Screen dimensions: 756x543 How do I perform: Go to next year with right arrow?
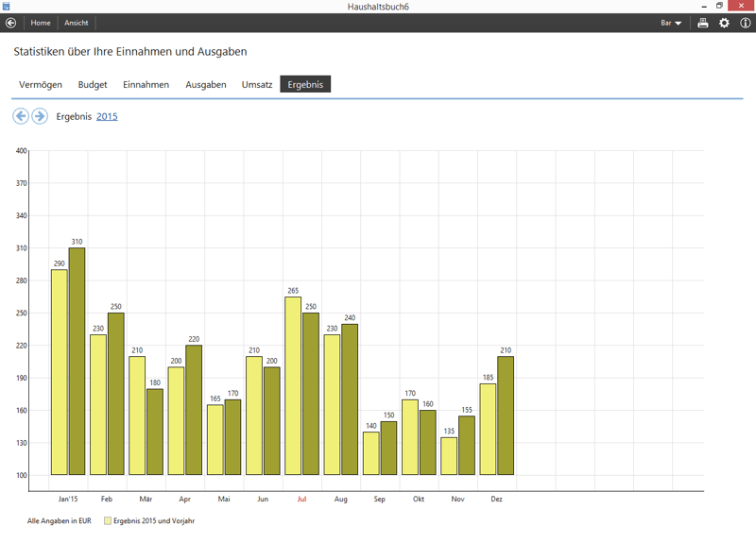click(40, 116)
